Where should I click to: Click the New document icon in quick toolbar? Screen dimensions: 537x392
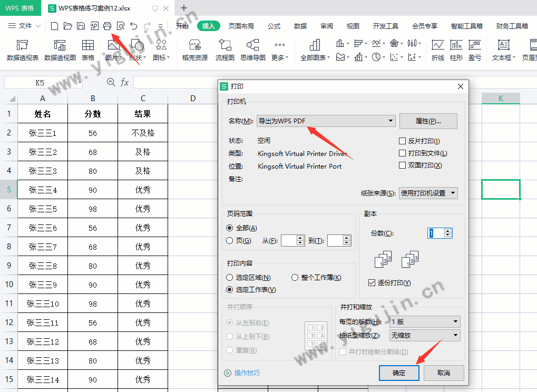click(54, 26)
